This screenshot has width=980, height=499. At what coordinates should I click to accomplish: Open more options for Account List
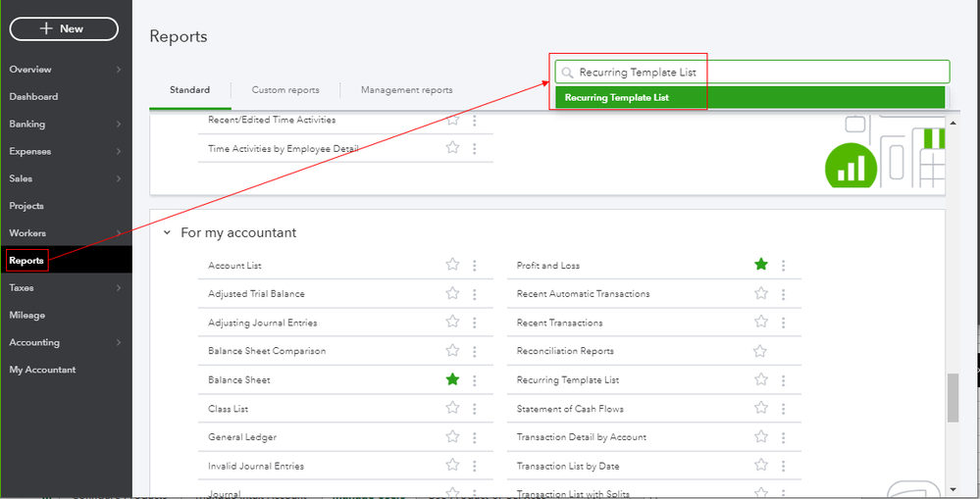click(x=475, y=266)
